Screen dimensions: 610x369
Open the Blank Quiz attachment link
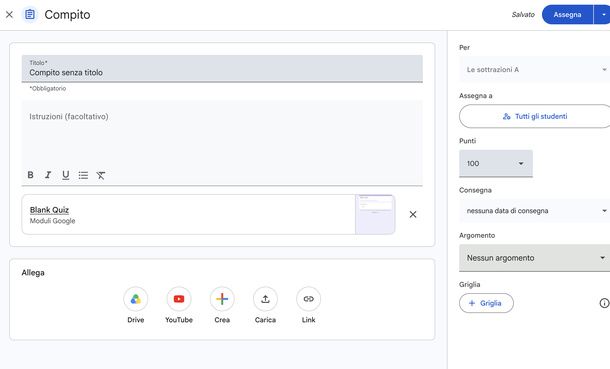click(49, 210)
